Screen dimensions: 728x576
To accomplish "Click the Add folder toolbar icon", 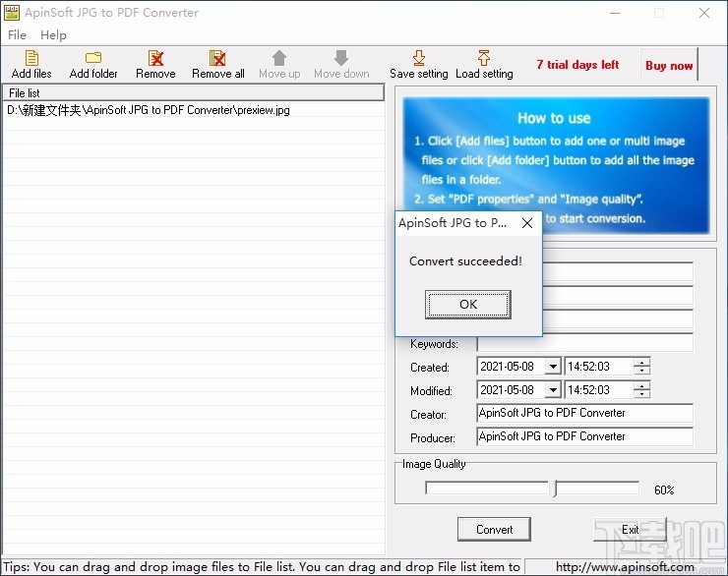I will point(93,58).
